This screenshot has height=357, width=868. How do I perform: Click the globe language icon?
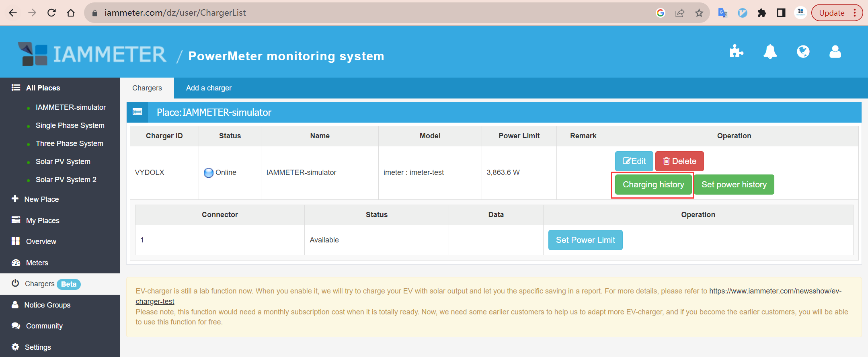(803, 51)
